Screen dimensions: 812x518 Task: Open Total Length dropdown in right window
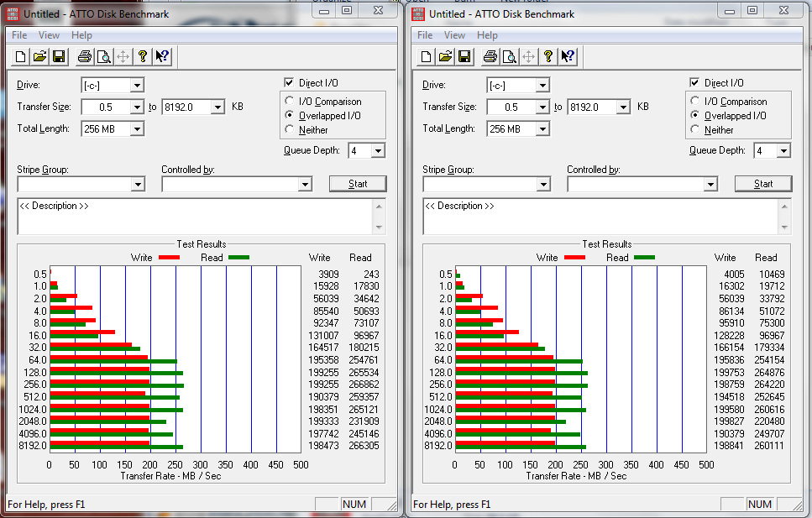click(x=542, y=129)
